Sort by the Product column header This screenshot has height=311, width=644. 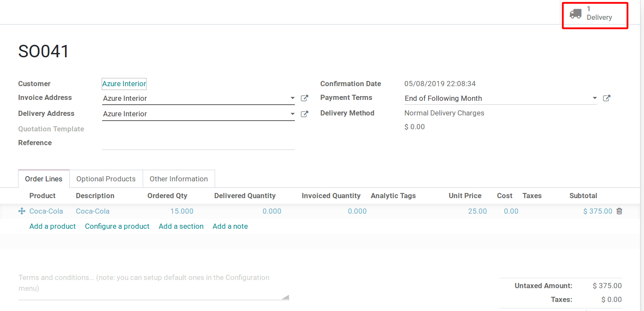42,196
